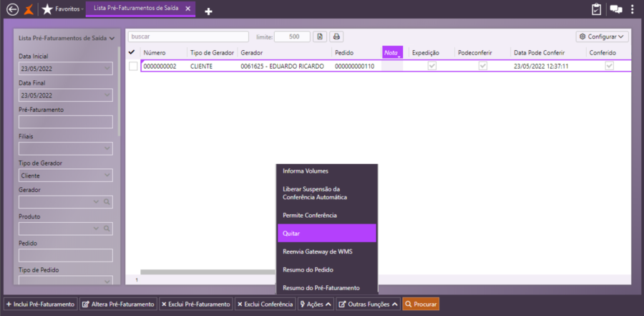Screen dimensions: 644x316
Task: Toggle Conferido checkbox in the row
Action: (x=610, y=66)
